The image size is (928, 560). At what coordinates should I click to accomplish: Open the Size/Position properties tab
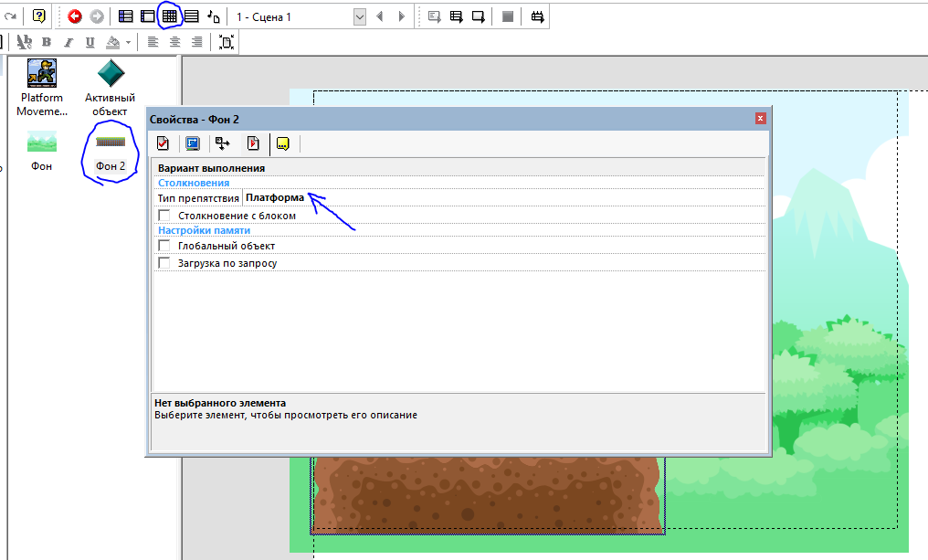222,143
